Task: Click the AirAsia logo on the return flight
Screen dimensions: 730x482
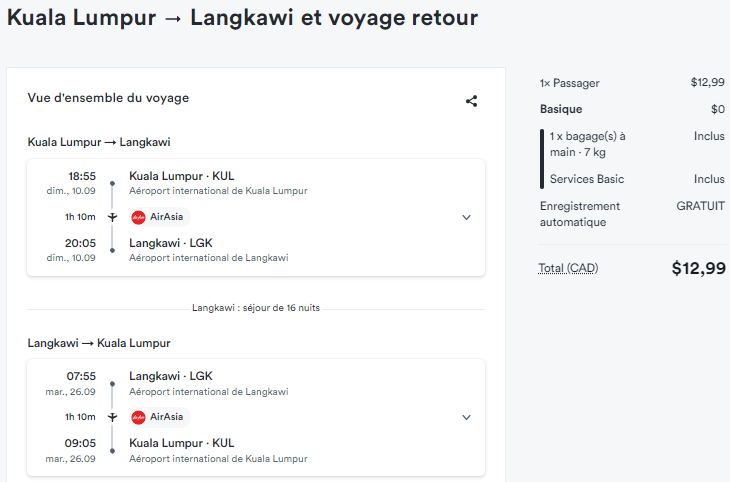Action: click(x=138, y=417)
